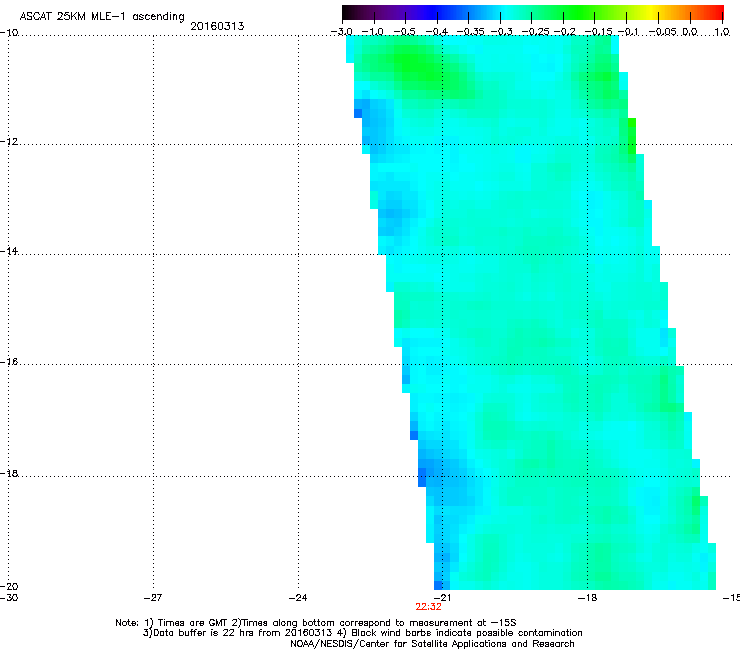Click the title 'ASCAT 25KM MLE-1 ascending'
The width and height of the screenshot is (740, 650).
pos(102,17)
